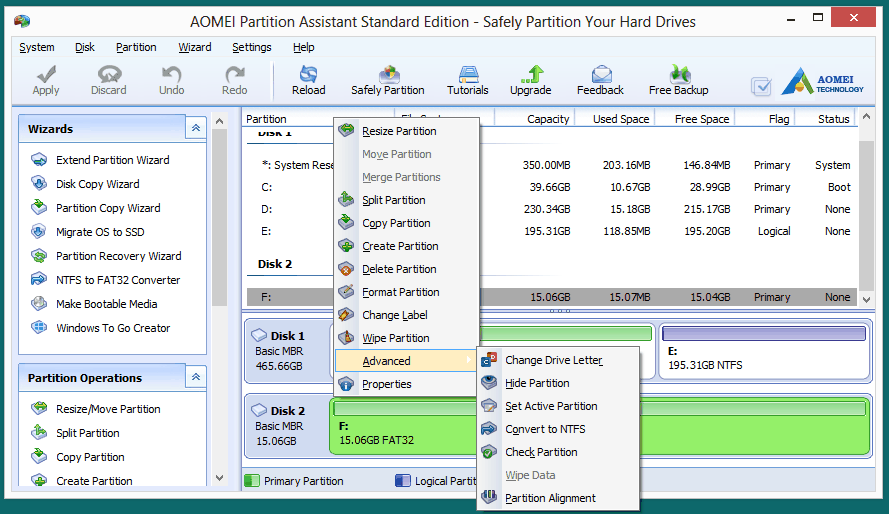The image size is (889, 514).
Task: Open the System menu
Action: coord(37,47)
